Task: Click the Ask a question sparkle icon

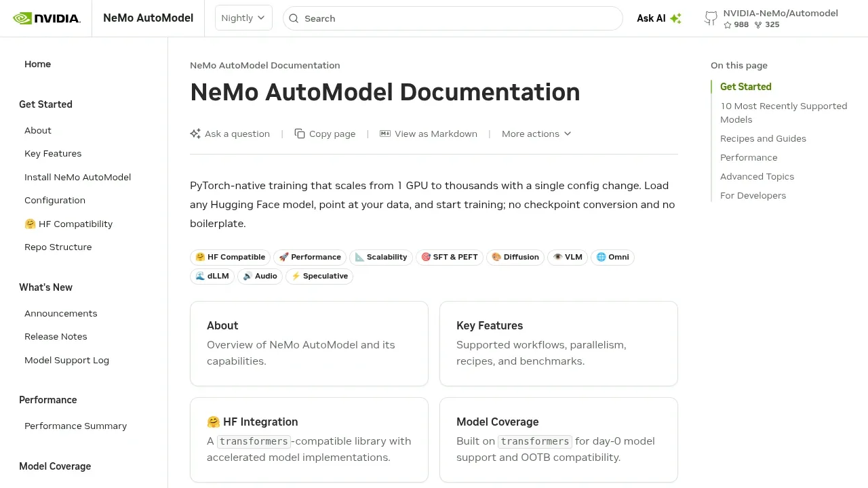Action: [x=195, y=134]
